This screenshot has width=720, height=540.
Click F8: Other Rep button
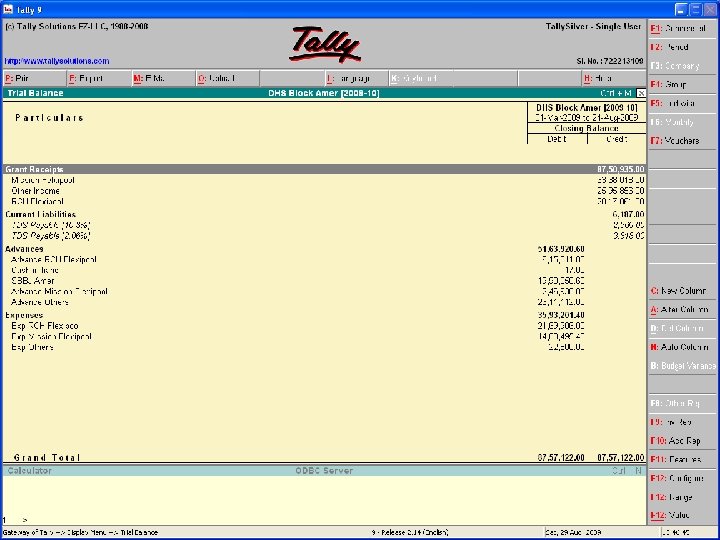(683, 403)
